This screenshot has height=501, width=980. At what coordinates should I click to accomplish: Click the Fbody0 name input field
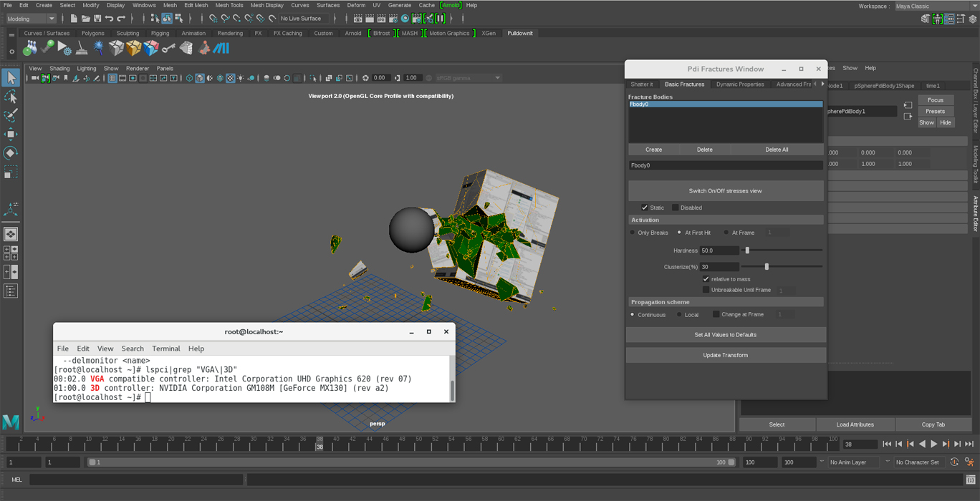[725, 165]
